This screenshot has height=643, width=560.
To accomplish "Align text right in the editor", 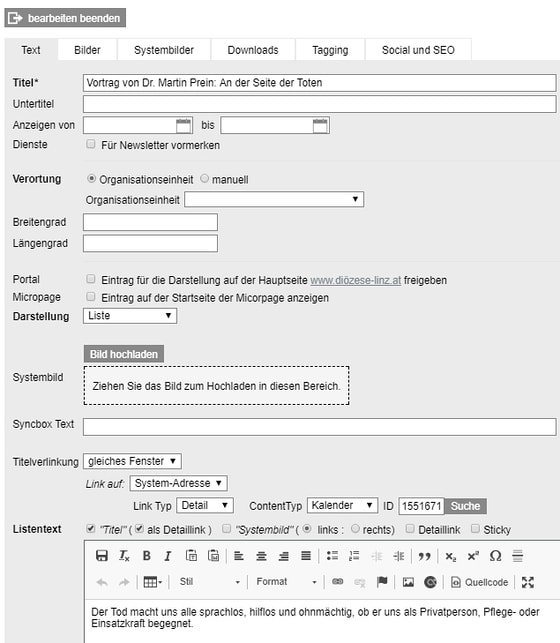I will pyautogui.click(x=283, y=556).
